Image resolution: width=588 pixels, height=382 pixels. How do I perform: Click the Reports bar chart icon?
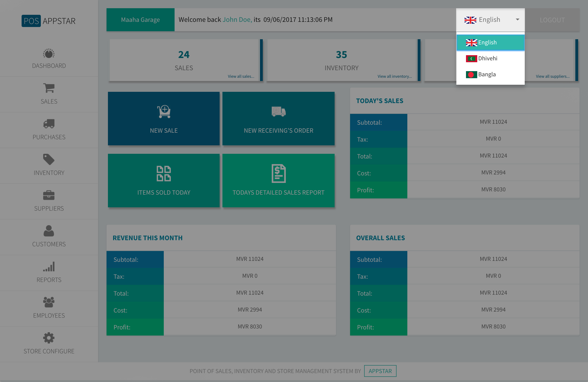[x=49, y=266]
